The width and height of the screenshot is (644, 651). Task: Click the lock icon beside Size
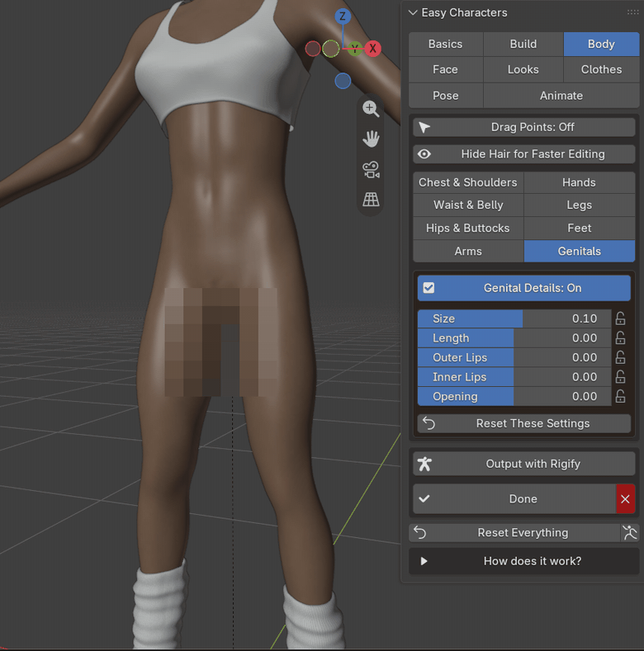pos(620,318)
